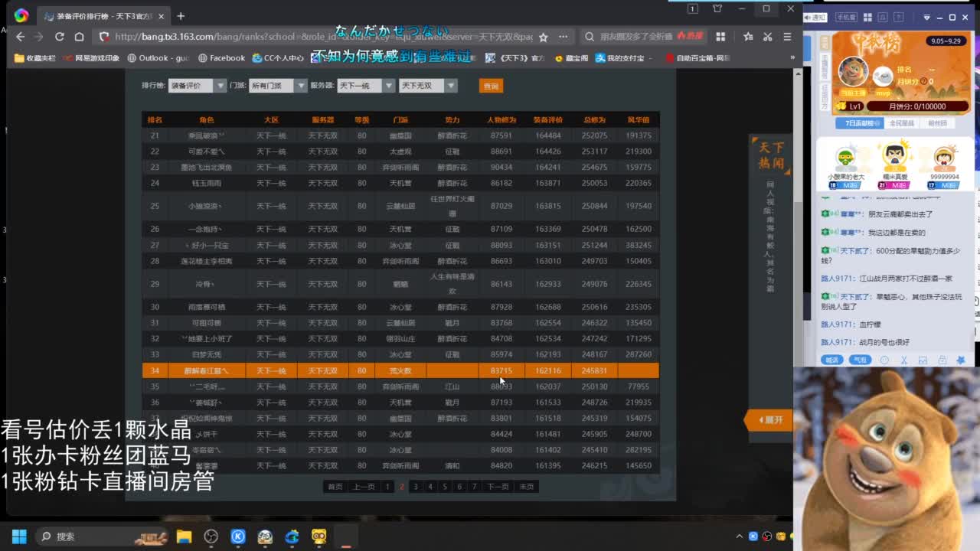
Task: Open browser home page icon
Action: 79,37
